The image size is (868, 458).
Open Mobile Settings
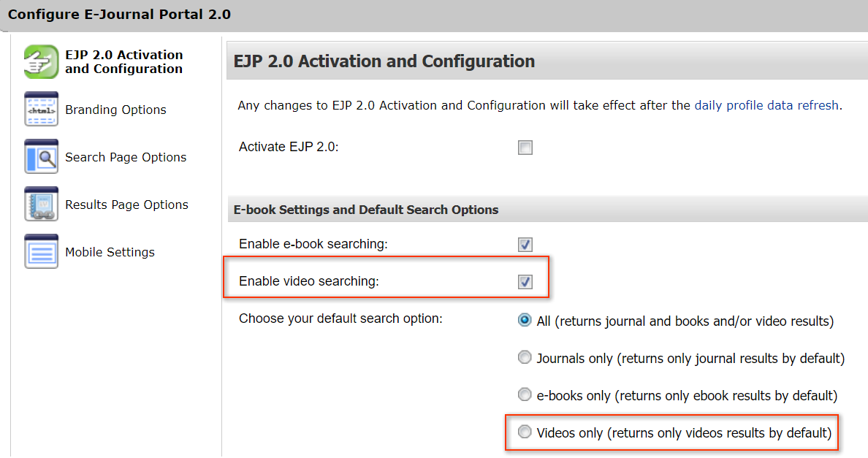110,252
